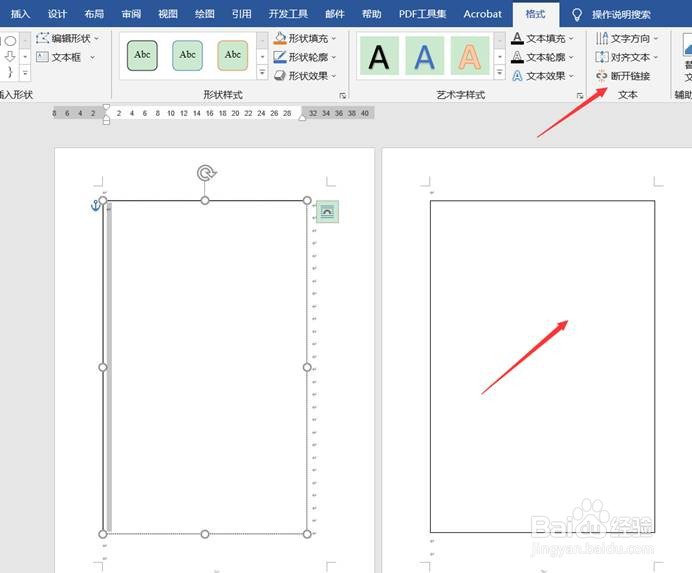
Task: Open the 帮助 tab
Action: tap(372, 14)
